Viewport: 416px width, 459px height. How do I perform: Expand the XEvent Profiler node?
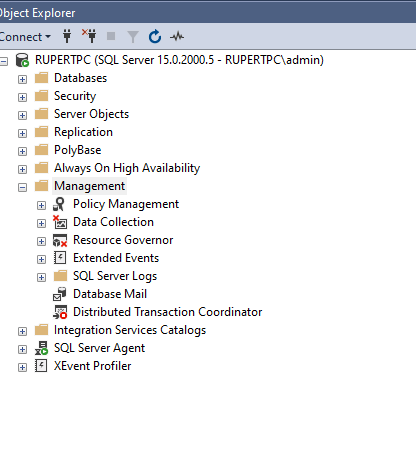[22, 367]
